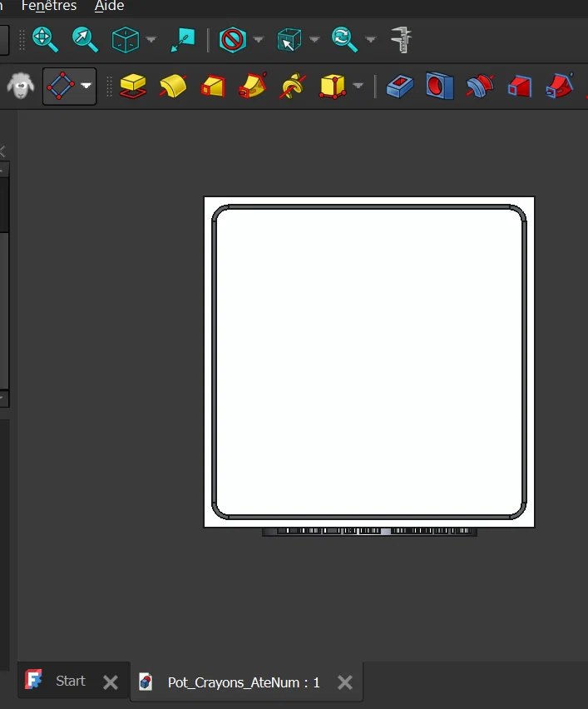This screenshot has width=588, height=709.
Task: Select the Groove tool
Action: (x=480, y=86)
